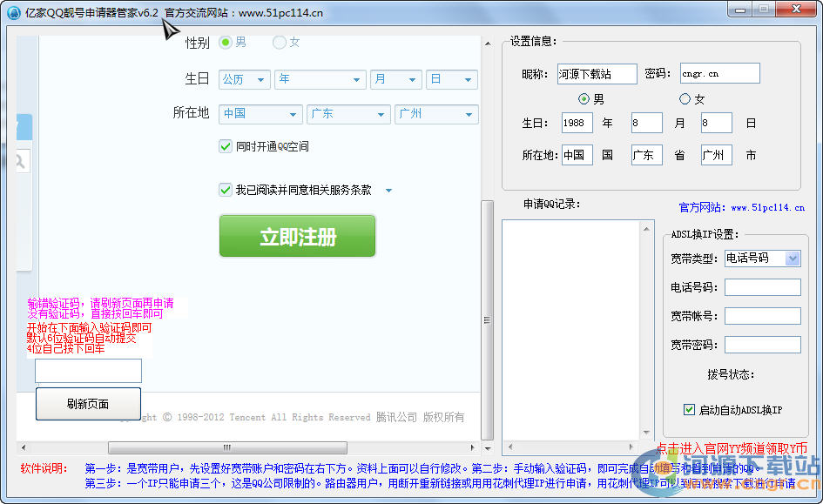Expand the 广东 province dropdown
Image resolution: width=823 pixels, height=504 pixels.
348,114
